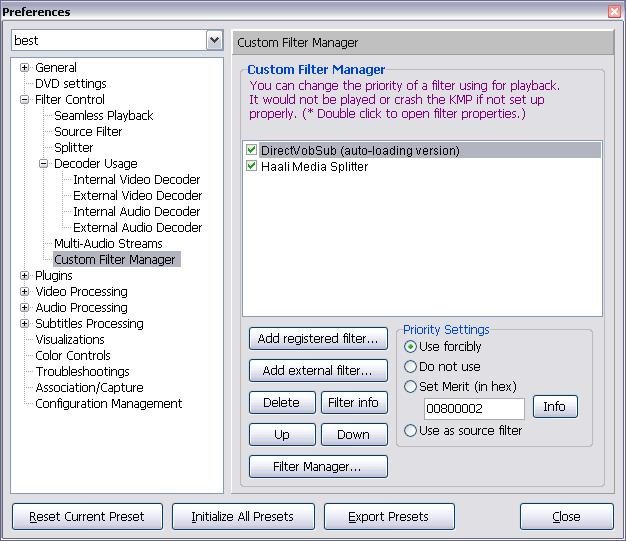Open the preset dropdown showing best
This screenshot has width=626, height=541.
(214, 40)
